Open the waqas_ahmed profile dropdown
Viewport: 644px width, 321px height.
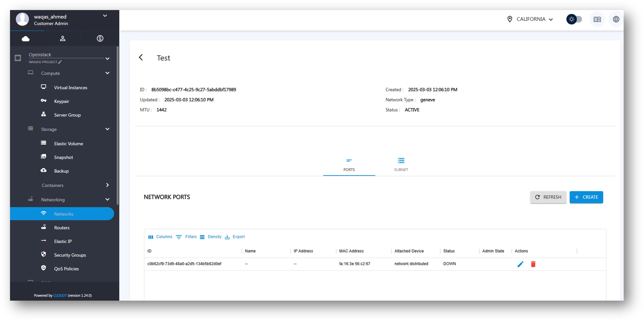(105, 16)
